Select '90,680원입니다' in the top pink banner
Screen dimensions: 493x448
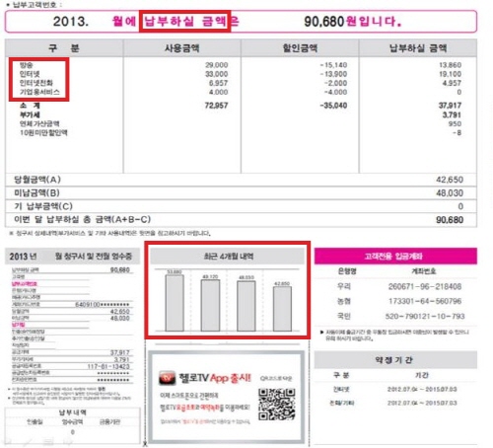click(x=353, y=22)
